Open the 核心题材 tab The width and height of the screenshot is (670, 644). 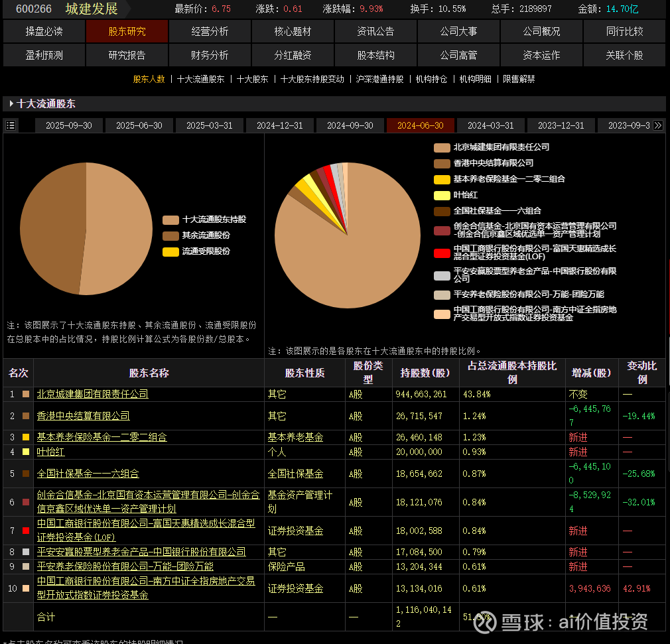(x=293, y=31)
